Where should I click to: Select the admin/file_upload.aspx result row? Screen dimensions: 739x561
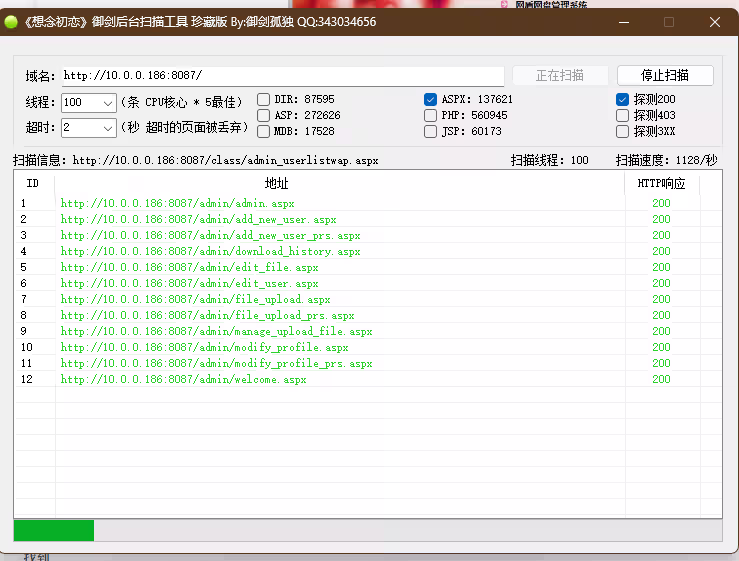(x=196, y=299)
